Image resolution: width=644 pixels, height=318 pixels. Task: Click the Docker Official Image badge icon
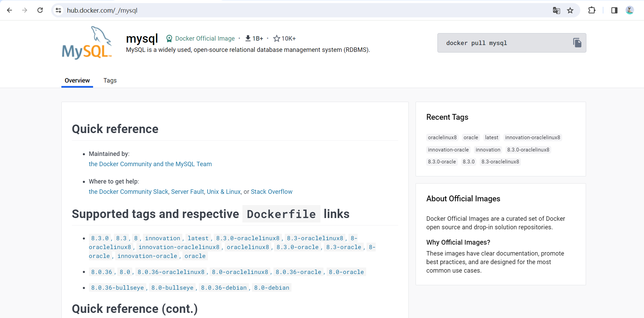[169, 39]
